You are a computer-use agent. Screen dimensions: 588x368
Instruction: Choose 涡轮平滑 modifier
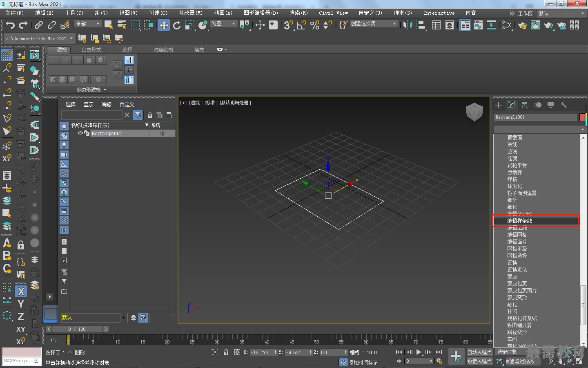point(517,165)
